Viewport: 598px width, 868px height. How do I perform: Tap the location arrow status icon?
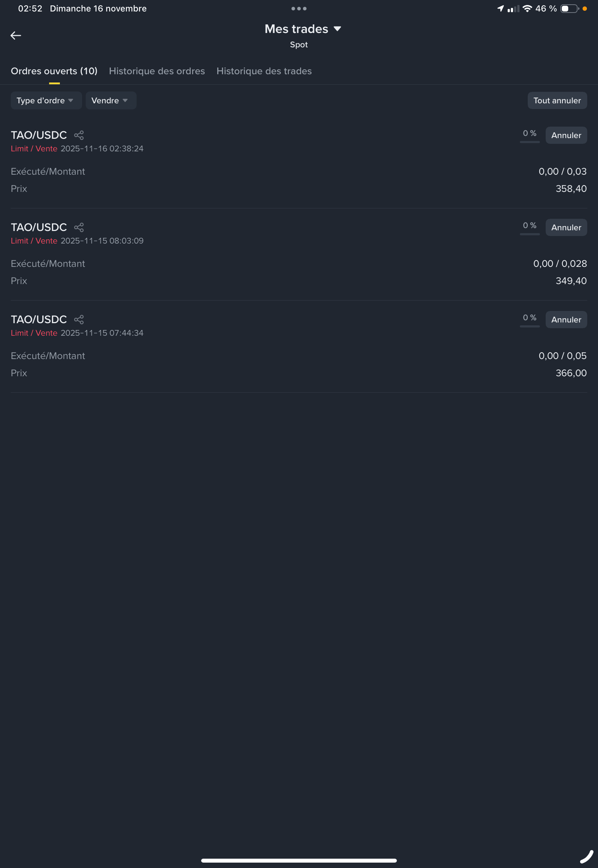click(500, 9)
